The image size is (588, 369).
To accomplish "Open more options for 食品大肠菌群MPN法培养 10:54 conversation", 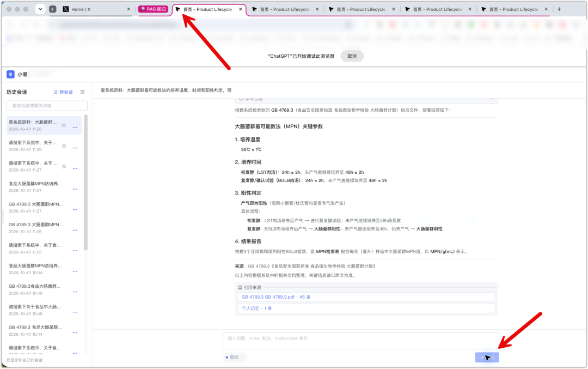I will point(75,271).
